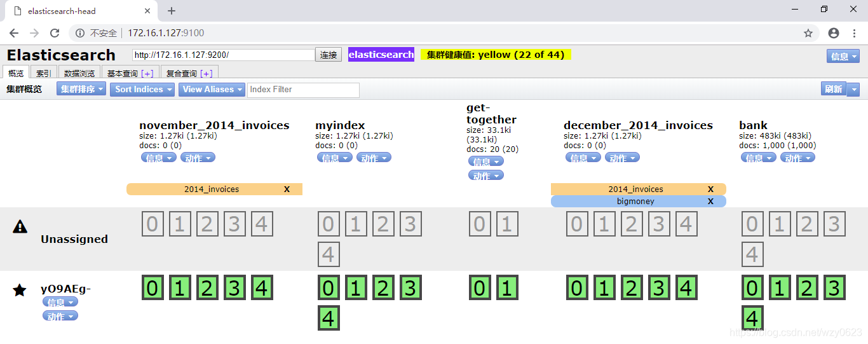Open 信息 dropdown for bank index
This screenshot has height=344, width=868.
coord(758,158)
